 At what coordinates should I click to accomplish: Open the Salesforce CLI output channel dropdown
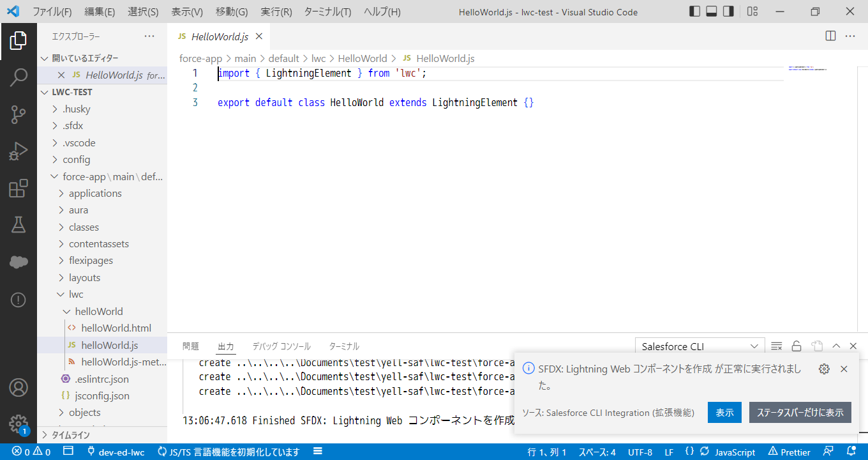[x=700, y=346]
